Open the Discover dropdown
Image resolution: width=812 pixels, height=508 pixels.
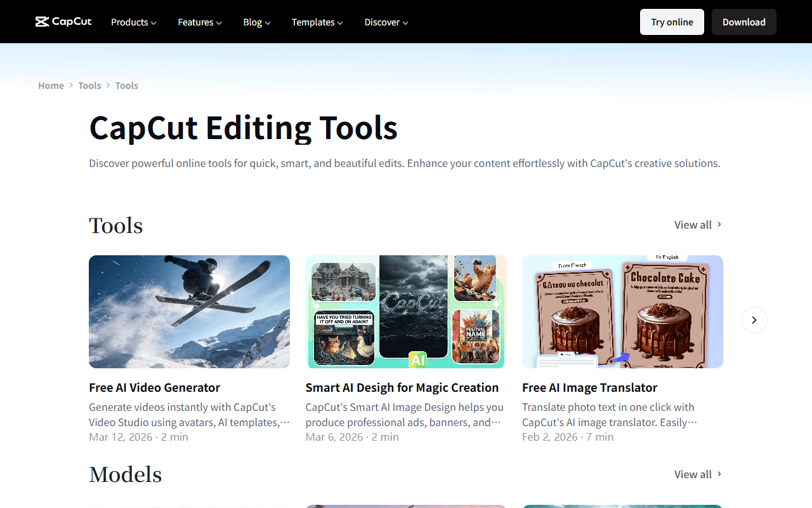click(x=386, y=22)
